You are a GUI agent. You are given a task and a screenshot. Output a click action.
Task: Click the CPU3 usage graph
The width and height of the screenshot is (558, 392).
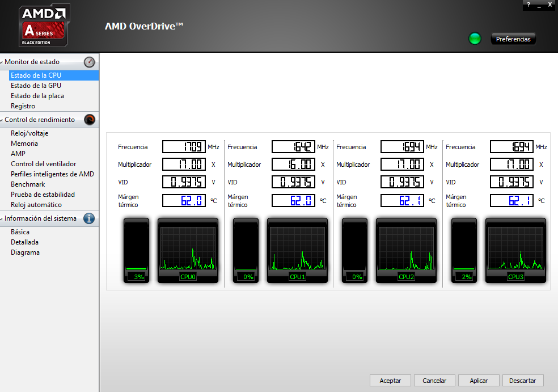tap(515, 251)
